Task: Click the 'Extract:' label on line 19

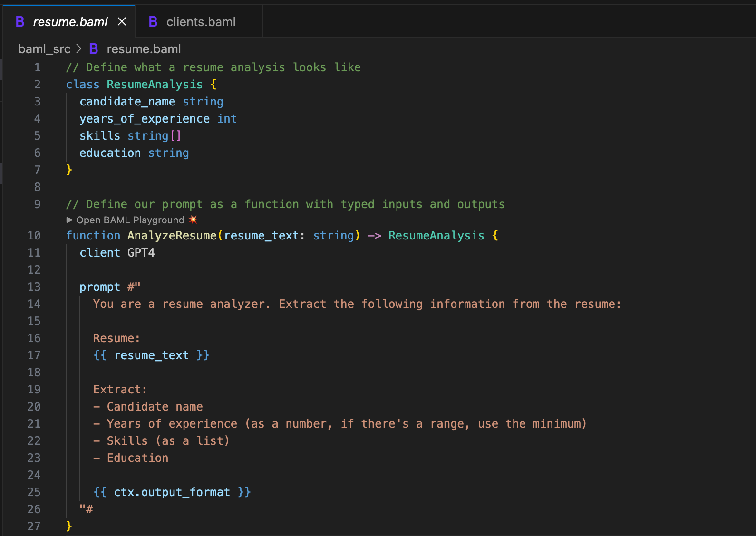Action: [120, 390]
